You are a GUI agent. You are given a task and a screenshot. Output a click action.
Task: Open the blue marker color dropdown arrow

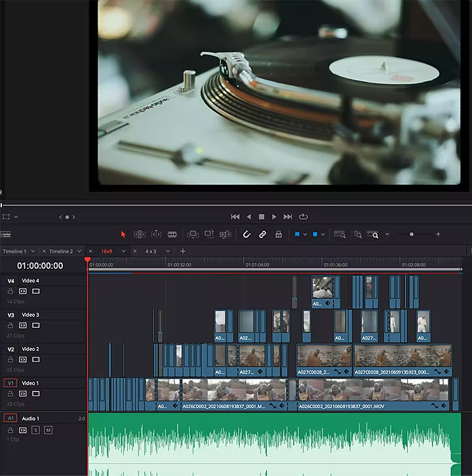coord(323,234)
